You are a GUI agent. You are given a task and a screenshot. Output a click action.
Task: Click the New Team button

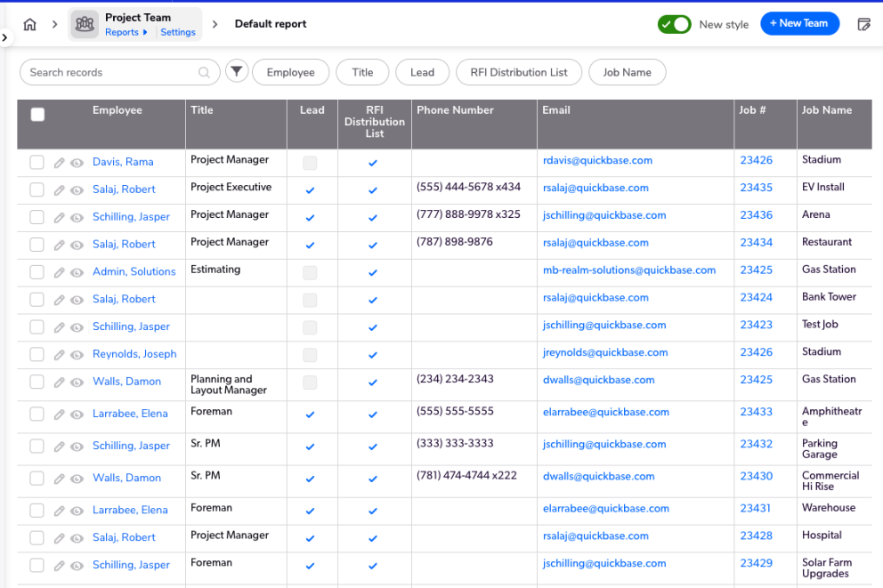(x=799, y=24)
